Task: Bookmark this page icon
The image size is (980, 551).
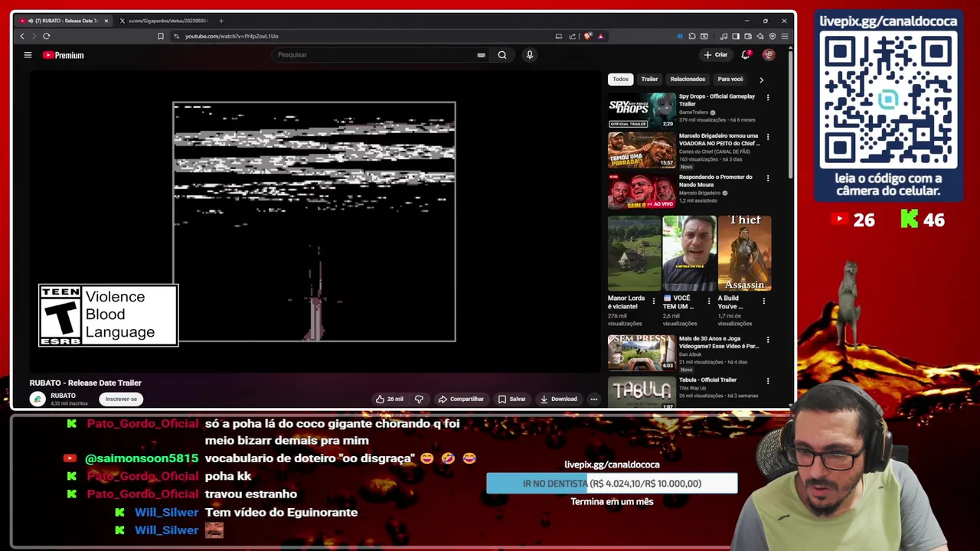Action: (161, 36)
